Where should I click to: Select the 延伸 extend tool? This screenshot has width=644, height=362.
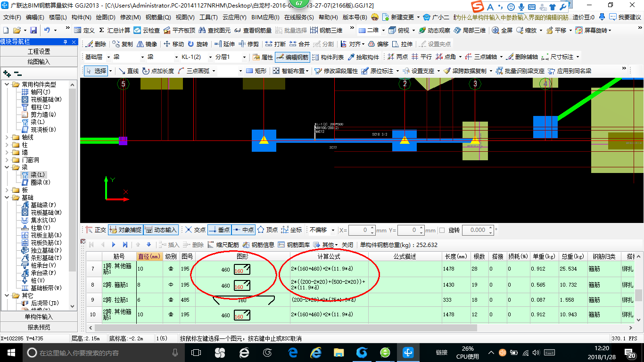tap(224, 44)
